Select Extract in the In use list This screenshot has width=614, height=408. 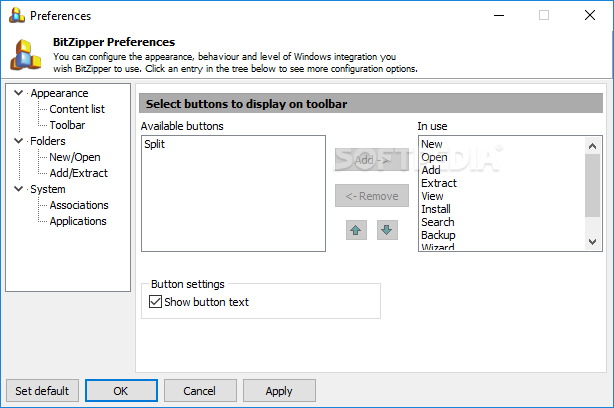pyautogui.click(x=502, y=183)
